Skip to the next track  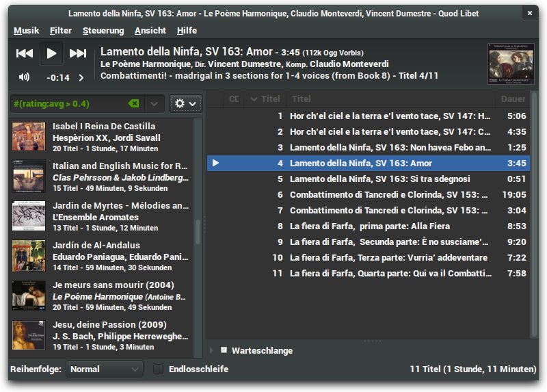[78, 53]
